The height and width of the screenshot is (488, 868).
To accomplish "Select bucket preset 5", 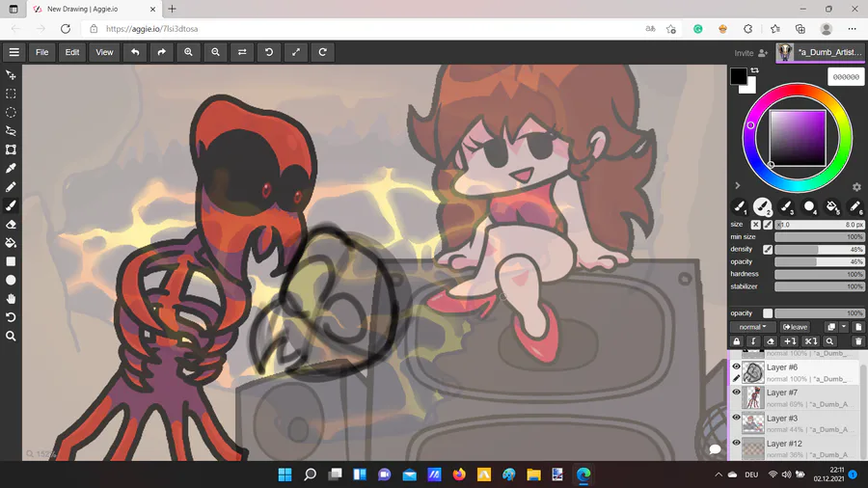I will [832, 207].
